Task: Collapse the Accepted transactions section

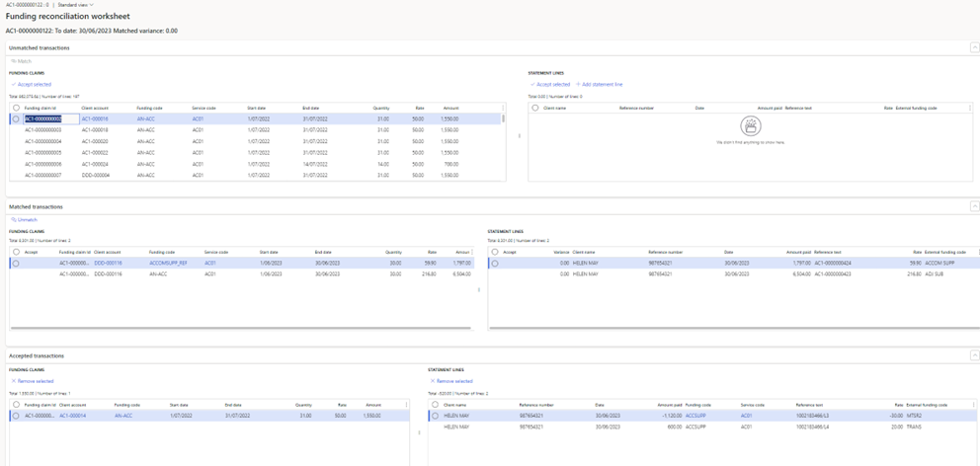Action: [x=974, y=355]
